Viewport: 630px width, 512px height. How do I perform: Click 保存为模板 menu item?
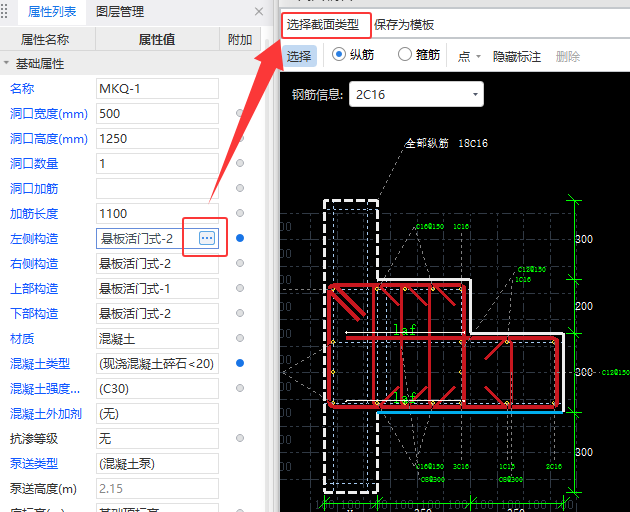click(404, 25)
